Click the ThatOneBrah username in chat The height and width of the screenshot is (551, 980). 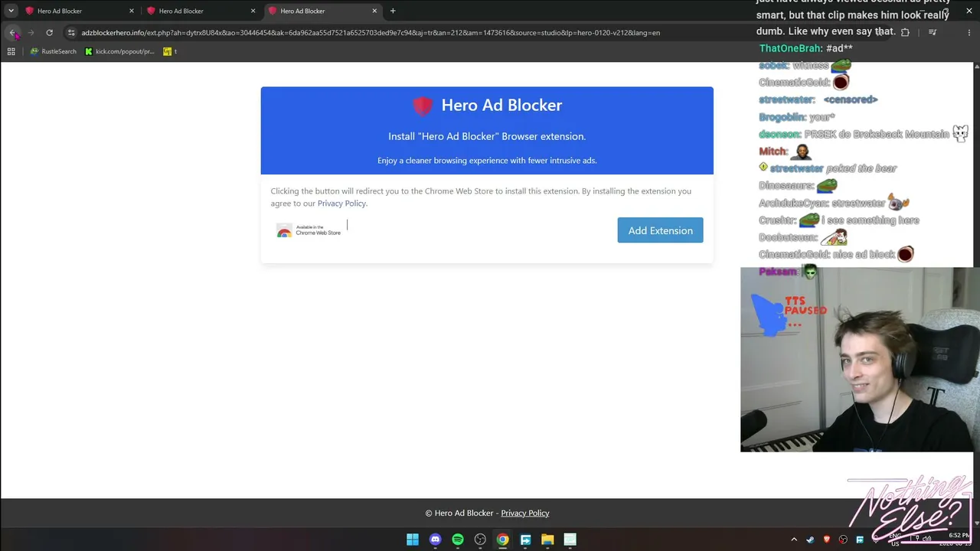point(790,48)
